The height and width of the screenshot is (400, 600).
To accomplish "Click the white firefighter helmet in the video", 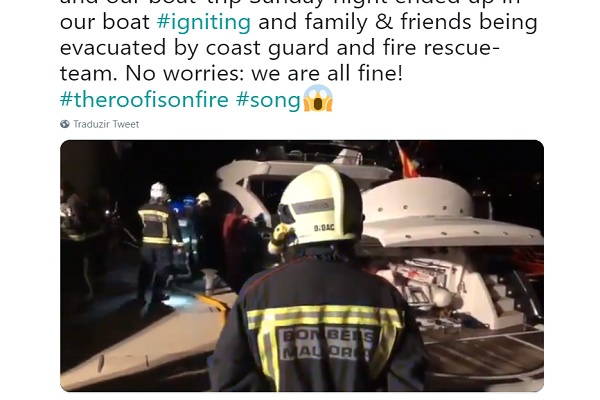I will point(320,206).
